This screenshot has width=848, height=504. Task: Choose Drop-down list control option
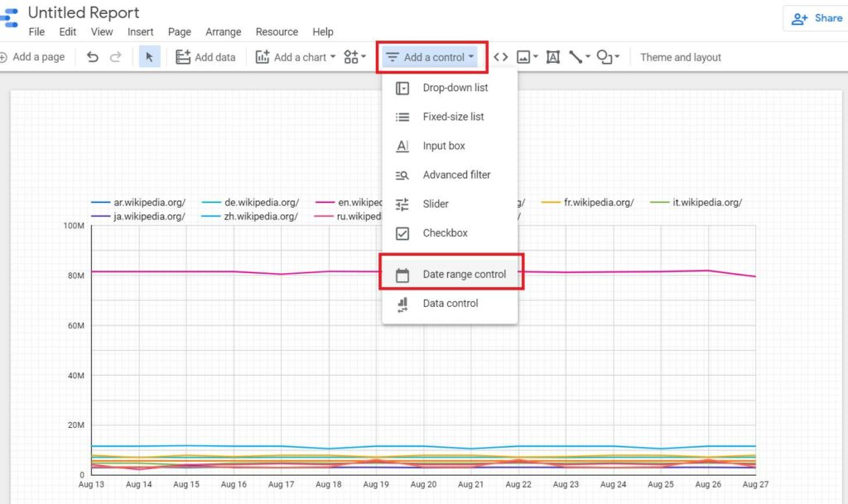(x=450, y=88)
